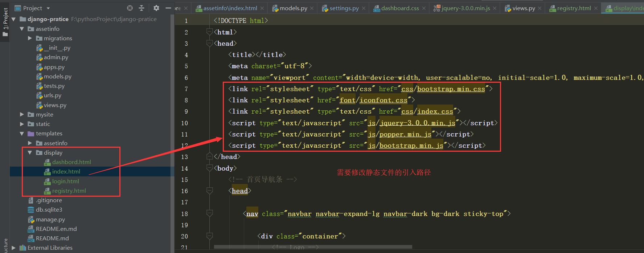Click the css/bootstrap.min.css link path
The height and width of the screenshot is (253, 644).
[x=443, y=89]
